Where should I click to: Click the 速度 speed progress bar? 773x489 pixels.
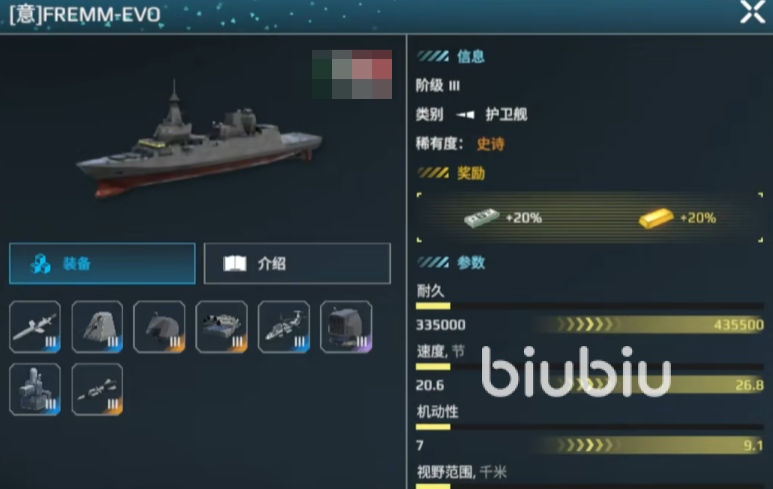coord(590,367)
